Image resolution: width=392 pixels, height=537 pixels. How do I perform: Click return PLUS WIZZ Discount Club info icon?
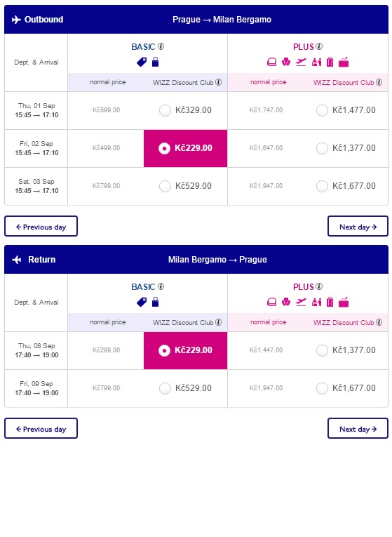coord(379,322)
